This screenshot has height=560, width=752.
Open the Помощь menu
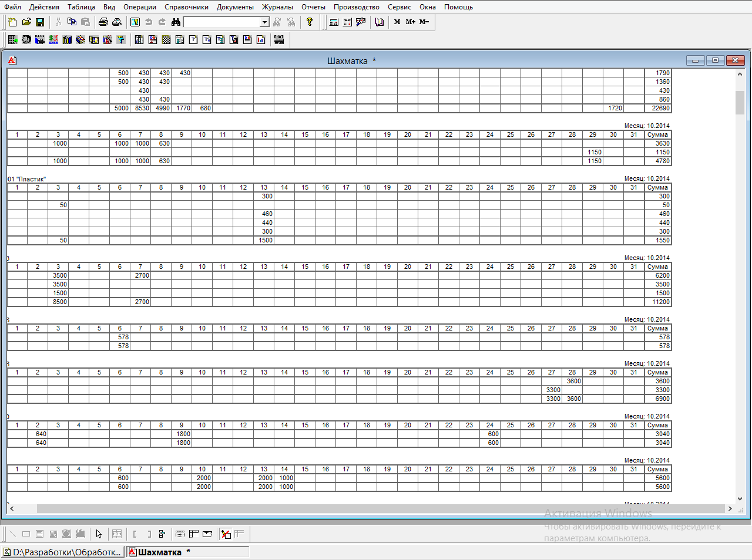tap(458, 7)
